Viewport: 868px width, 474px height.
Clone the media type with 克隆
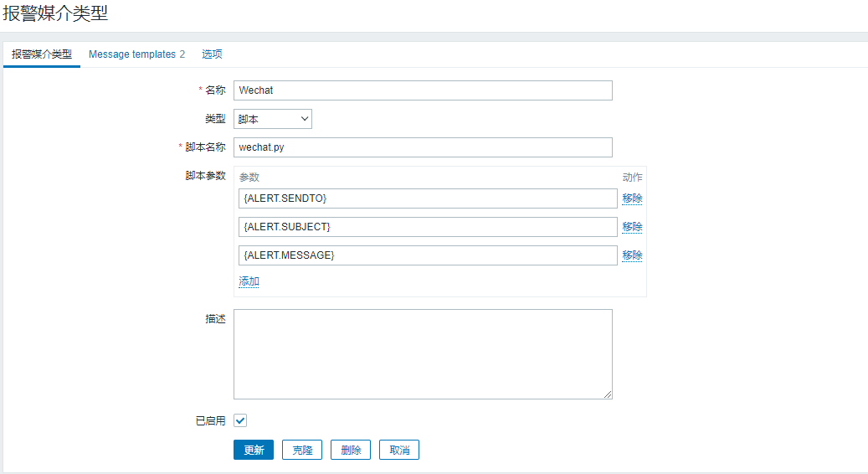[302, 450]
